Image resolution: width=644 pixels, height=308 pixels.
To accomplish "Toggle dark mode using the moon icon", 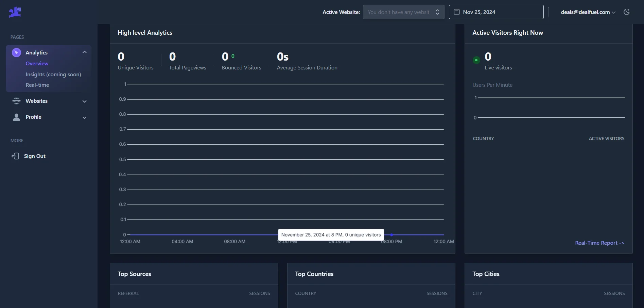I will click(627, 12).
